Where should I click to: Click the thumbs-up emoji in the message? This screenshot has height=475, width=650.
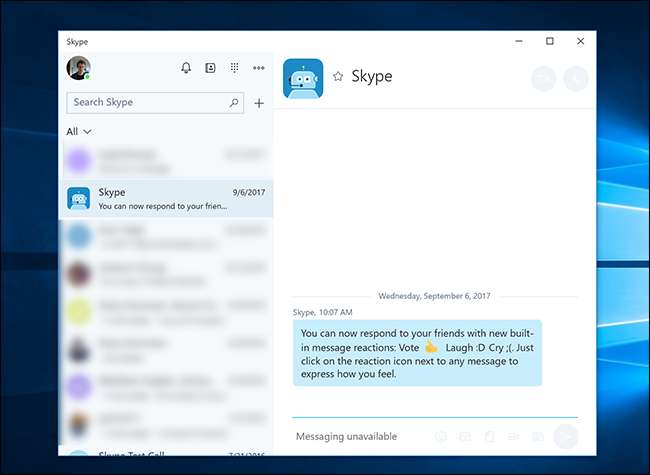point(431,347)
